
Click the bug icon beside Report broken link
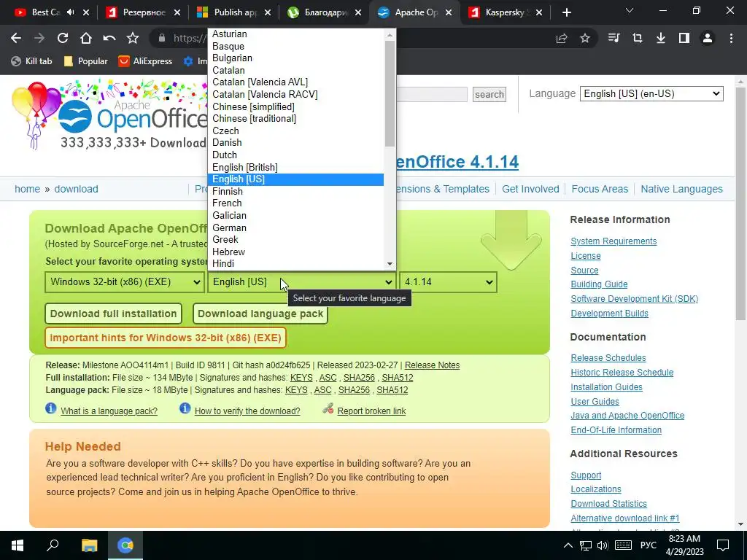click(x=328, y=408)
